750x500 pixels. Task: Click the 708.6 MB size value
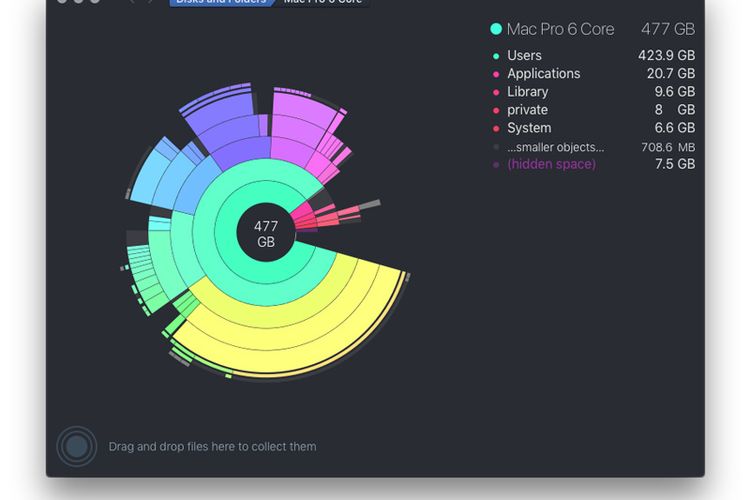[668, 147]
